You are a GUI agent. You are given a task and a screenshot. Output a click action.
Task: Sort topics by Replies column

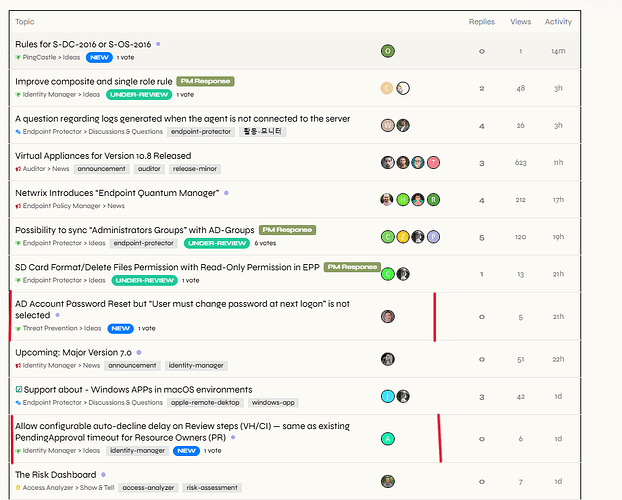(x=481, y=21)
